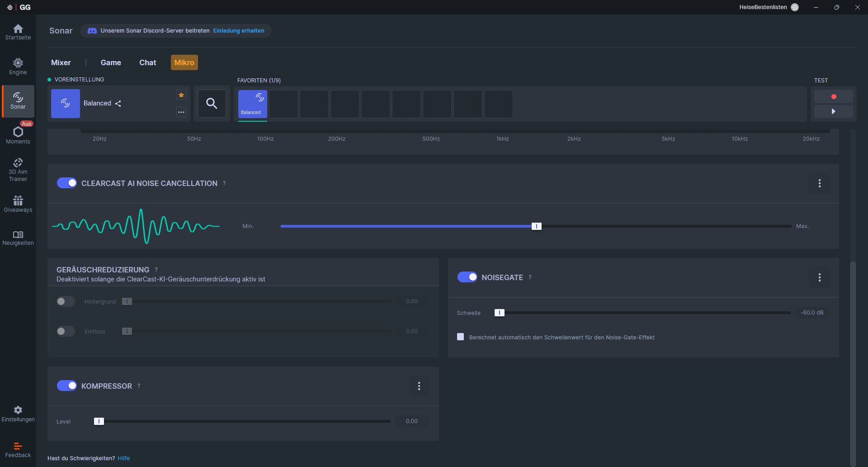Click the Kompressor Level slider handle
The height and width of the screenshot is (467, 868).
(x=99, y=421)
